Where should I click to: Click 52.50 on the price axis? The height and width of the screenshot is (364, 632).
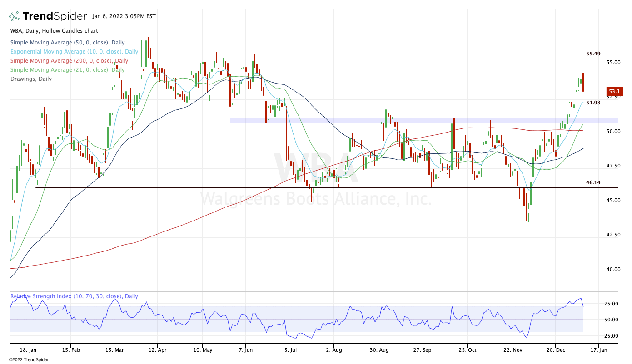tap(613, 97)
